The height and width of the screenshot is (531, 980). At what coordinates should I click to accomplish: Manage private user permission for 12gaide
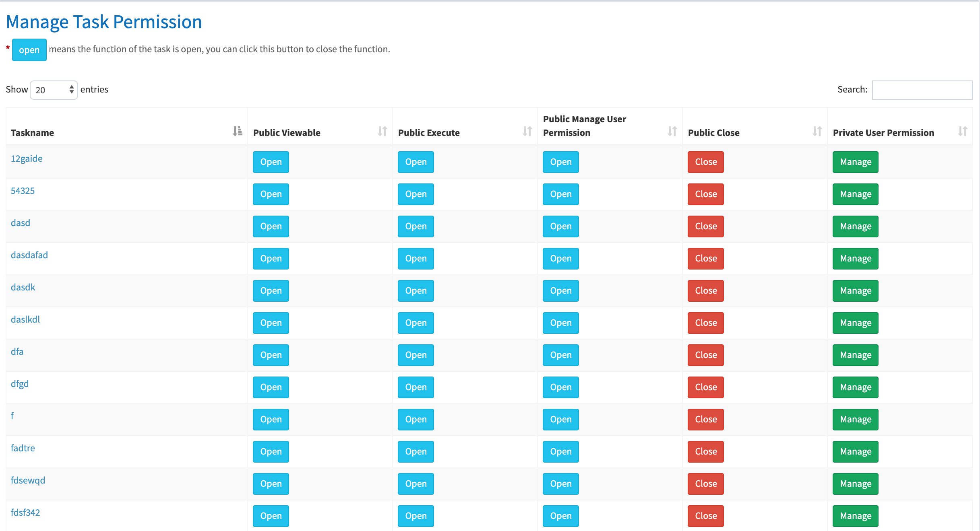(856, 162)
